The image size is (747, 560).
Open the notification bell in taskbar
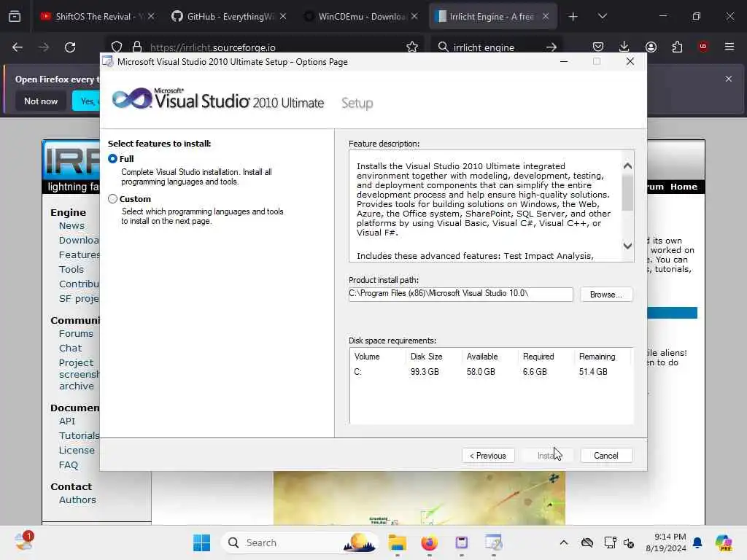697,542
